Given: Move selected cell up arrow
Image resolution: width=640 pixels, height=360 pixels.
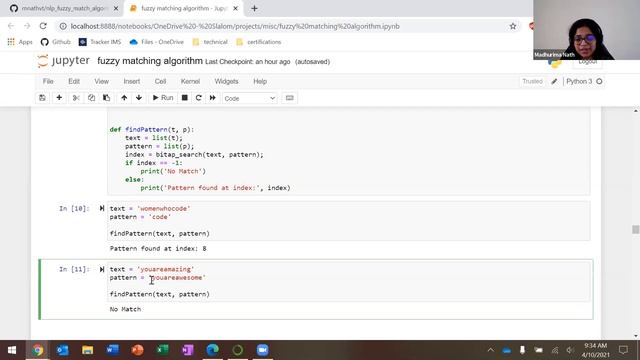Looking at the screenshot, I should (x=124, y=98).
